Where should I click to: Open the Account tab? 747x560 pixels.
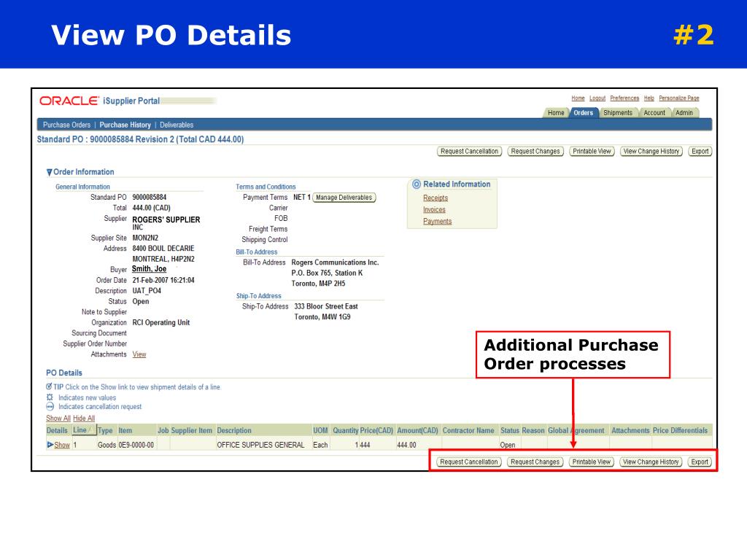[654, 113]
